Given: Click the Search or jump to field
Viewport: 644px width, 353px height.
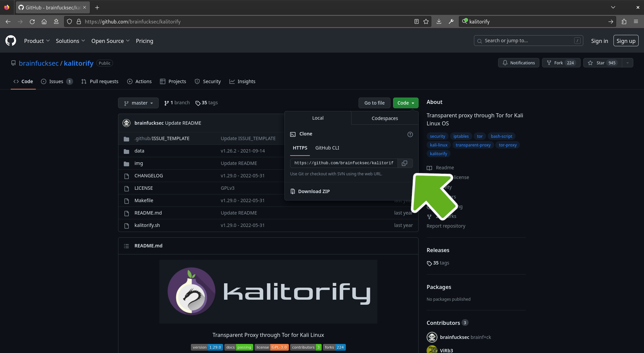Looking at the screenshot, I should pyautogui.click(x=528, y=41).
